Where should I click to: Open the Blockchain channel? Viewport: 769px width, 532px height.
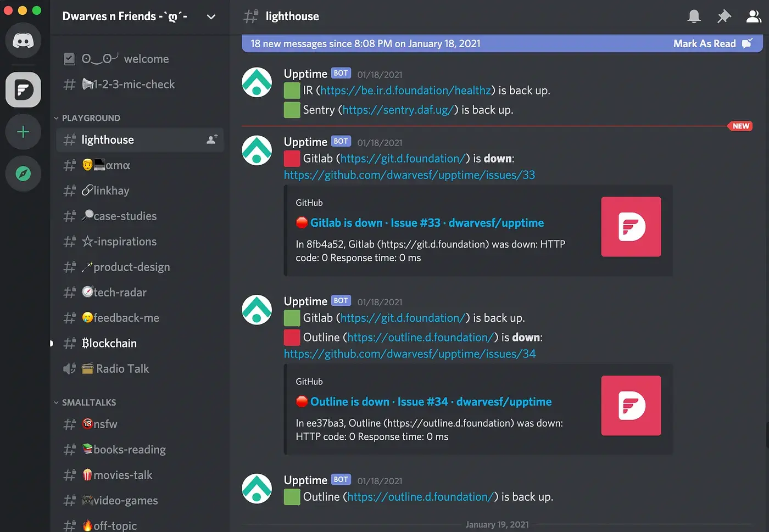point(140,343)
